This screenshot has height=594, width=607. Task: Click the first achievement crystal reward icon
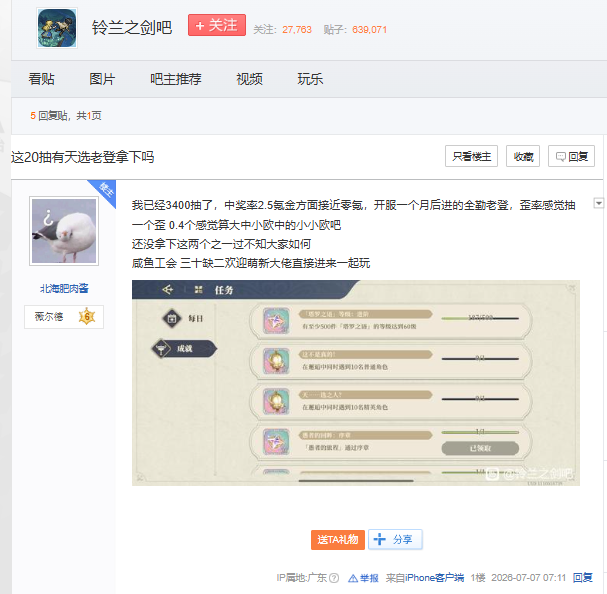point(276,321)
